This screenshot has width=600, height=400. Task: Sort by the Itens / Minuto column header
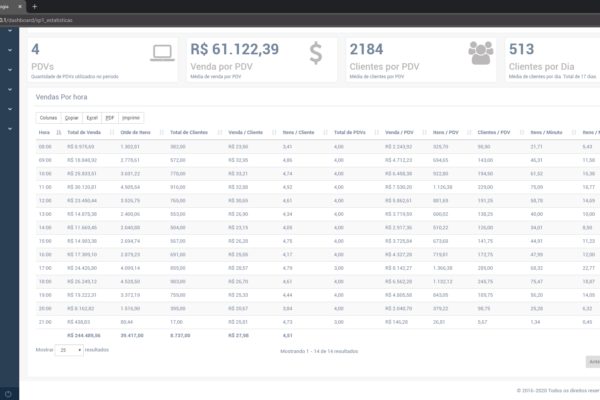546,132
